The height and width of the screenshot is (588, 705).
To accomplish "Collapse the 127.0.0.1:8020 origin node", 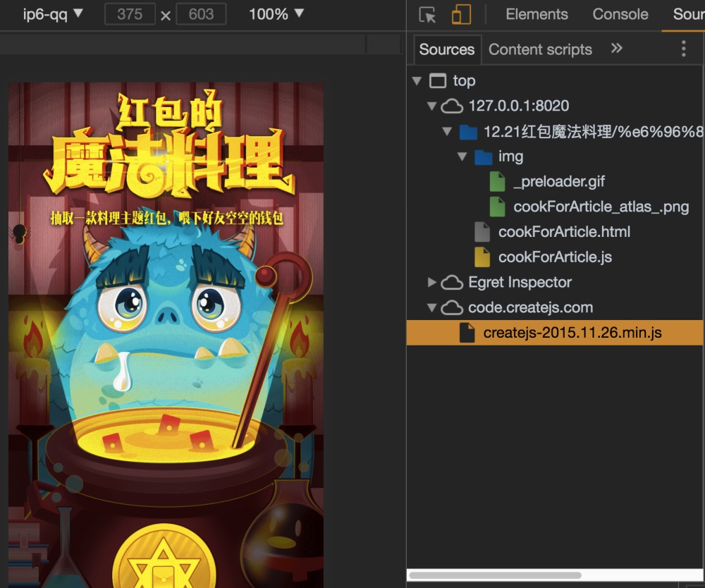I will click(431, 106).
